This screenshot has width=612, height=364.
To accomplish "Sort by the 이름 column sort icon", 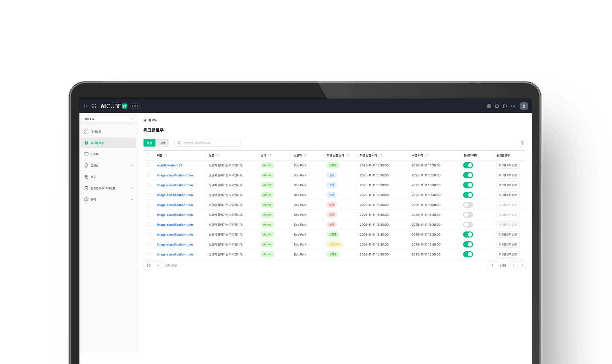I will (166, 155).
